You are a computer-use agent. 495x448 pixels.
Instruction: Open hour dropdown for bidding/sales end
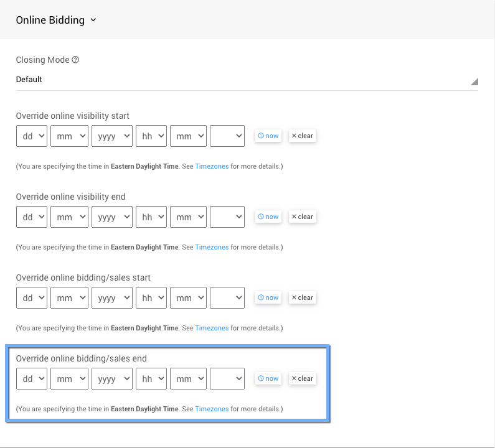[151, 379]
